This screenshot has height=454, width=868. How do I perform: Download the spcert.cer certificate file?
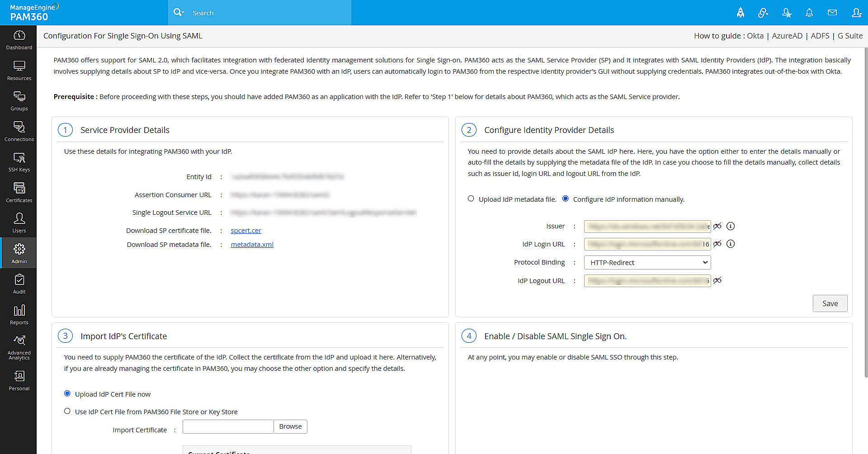click(x=246, y=231)
